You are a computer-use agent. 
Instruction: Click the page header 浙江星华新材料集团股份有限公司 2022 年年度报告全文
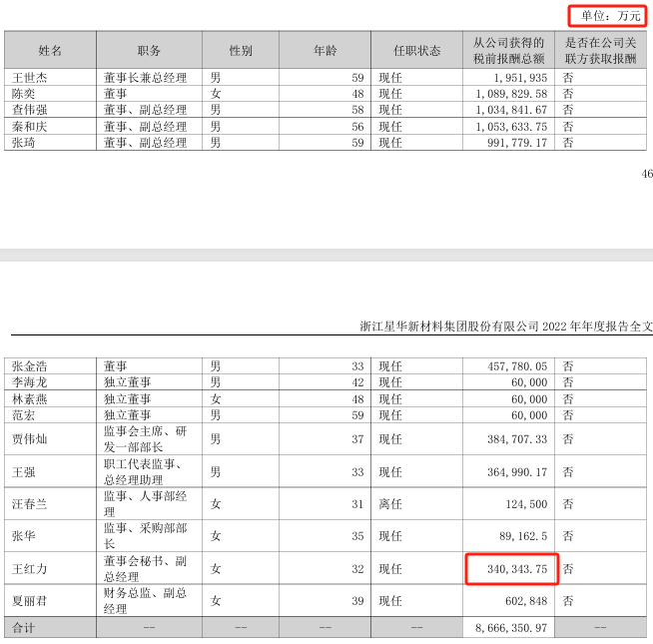click(x=506, y=326)
